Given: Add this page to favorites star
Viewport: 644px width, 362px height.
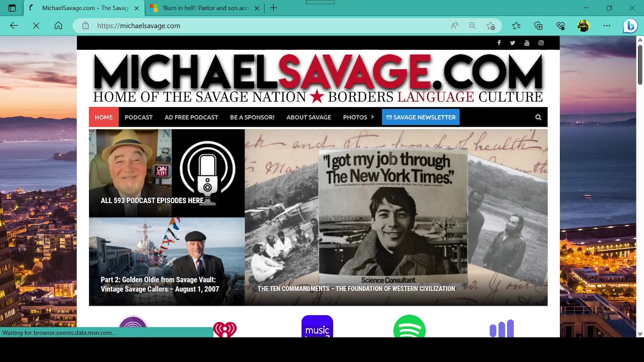Looking at the screenshot, I should 491,26.
